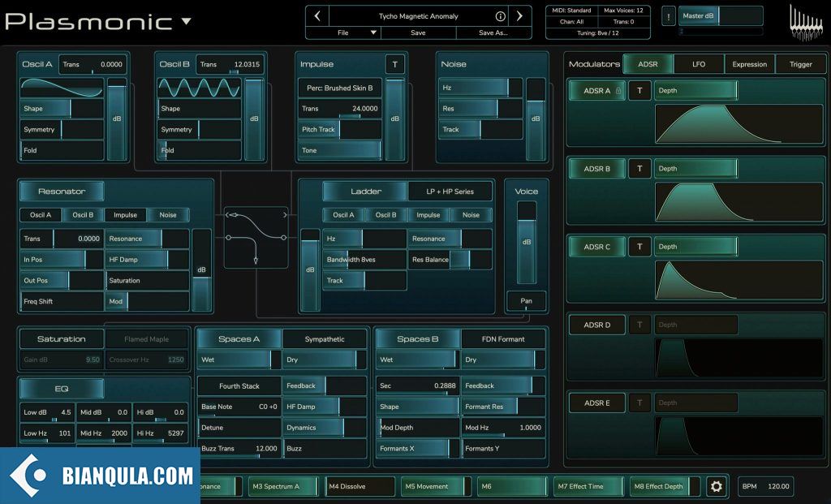
Task: Toggle the T button for ADSR A
Action: click(x=639, y=91)
